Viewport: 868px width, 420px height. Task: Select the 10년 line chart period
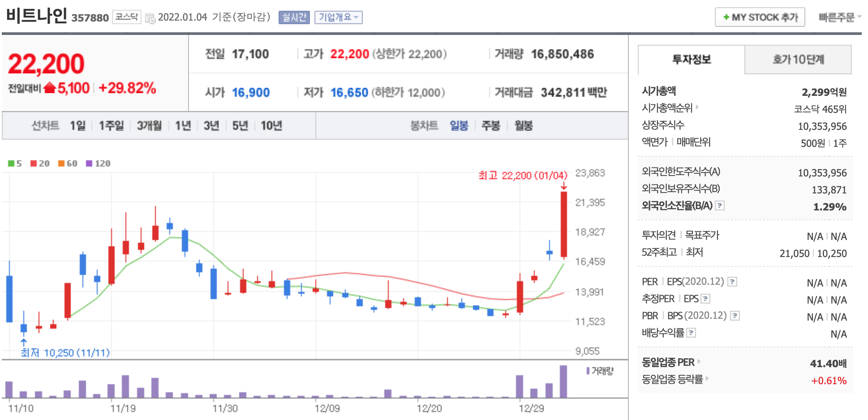pyautogui.click(x=271, y=126)
